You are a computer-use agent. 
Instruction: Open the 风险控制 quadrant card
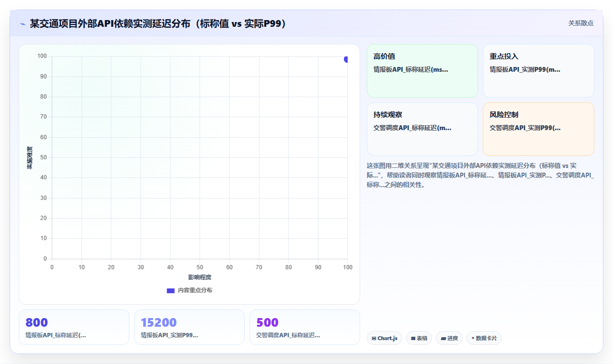(538, 129)
